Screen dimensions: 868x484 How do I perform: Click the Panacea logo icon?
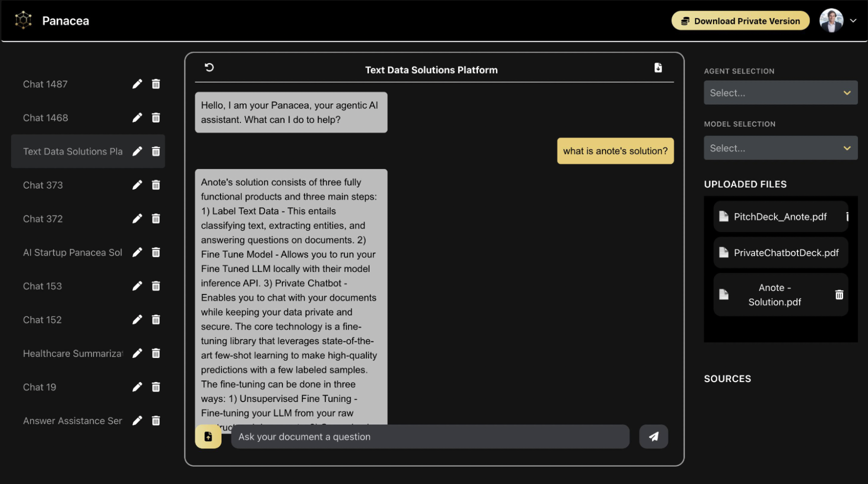(23, 20)
